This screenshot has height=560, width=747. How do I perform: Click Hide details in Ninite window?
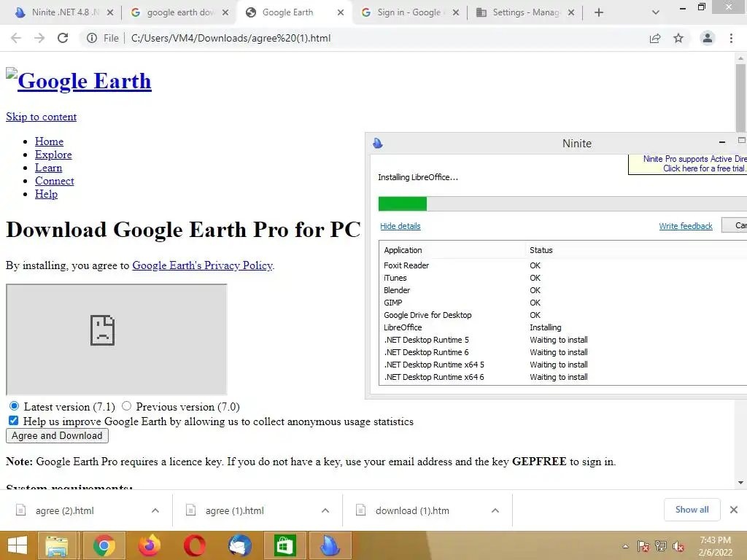400,226
